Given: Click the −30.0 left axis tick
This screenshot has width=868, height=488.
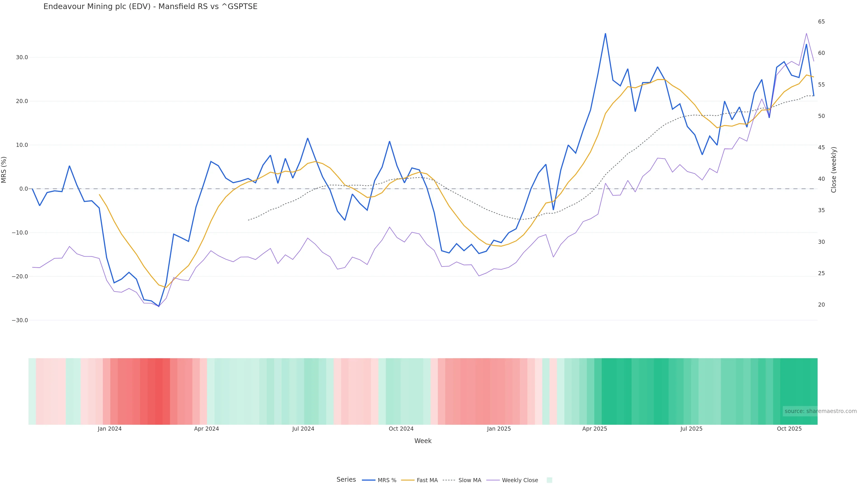Looking at the screenshot, I should click(20, 320).
